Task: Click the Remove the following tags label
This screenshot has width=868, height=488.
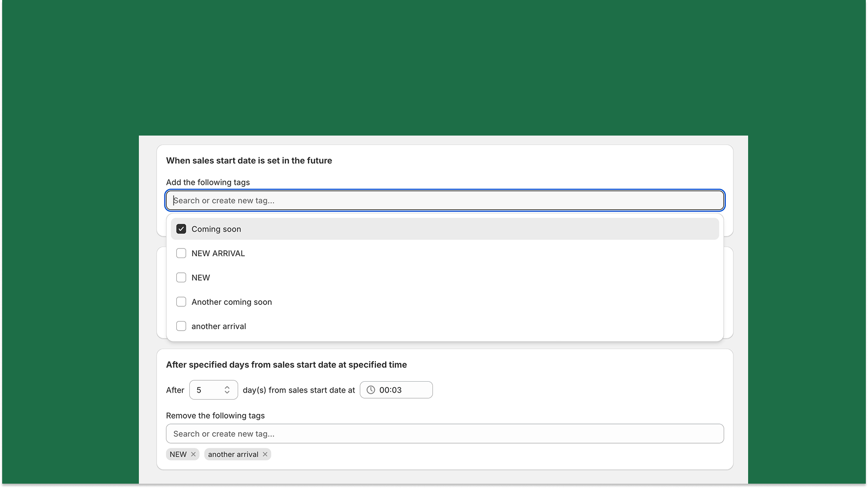Action: (215, 415)
